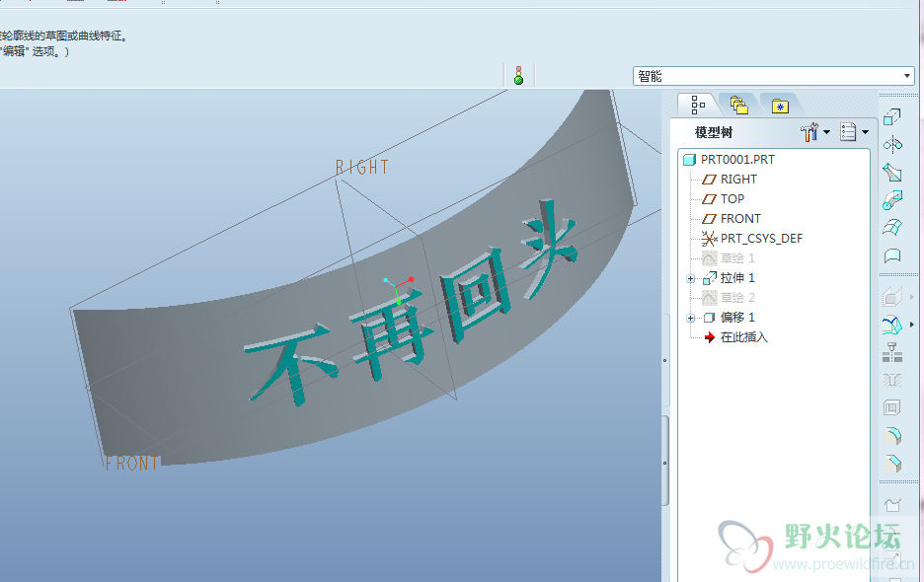This screenshot has height=582, width=924.
Task: Choose the Variable Section Sweep tool
Action: [892, 172]
